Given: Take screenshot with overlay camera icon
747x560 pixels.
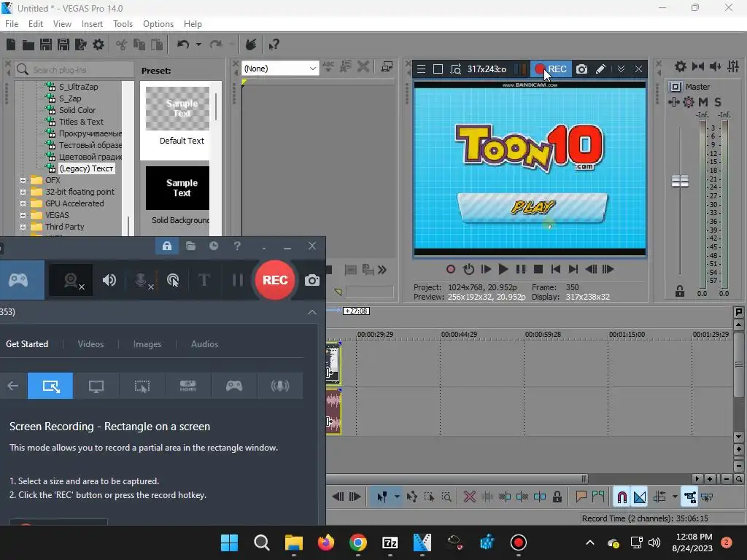Looking at the screenshot, I should point(581,69).
